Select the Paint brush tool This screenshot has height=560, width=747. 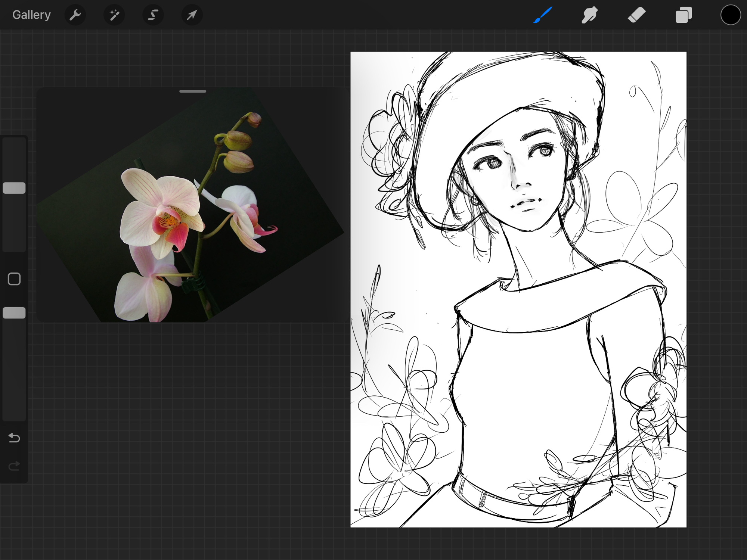click(543, 15)
